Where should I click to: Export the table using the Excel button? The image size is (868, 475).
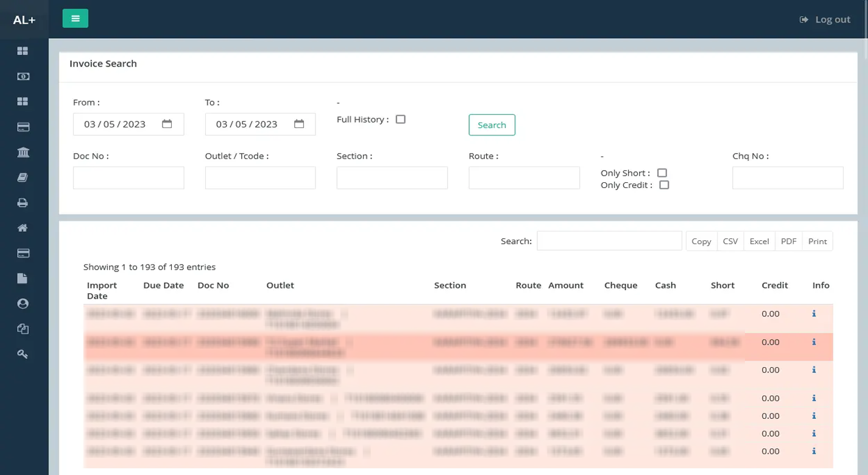click(759, 241)
